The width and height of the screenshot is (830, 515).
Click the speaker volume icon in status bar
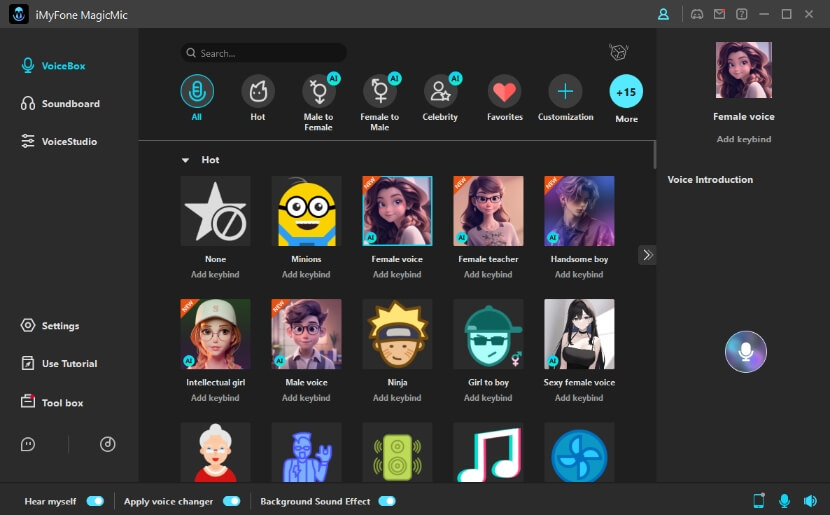pos(810,500)
